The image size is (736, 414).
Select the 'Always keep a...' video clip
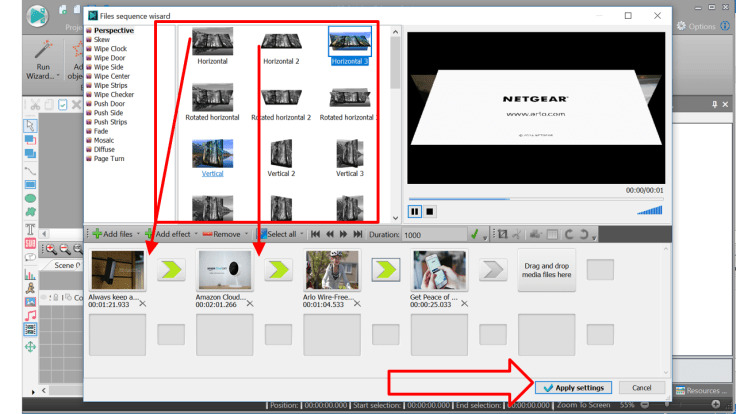point(117,270)
